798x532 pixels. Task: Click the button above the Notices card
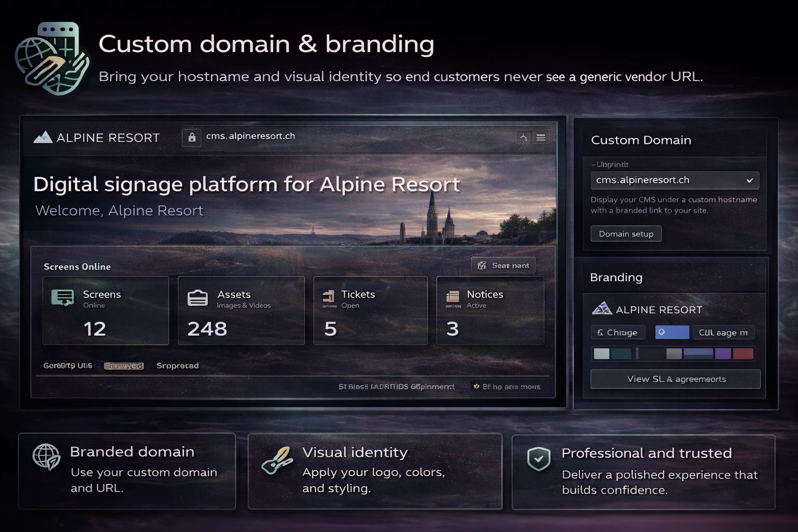(x=503, y=265)
